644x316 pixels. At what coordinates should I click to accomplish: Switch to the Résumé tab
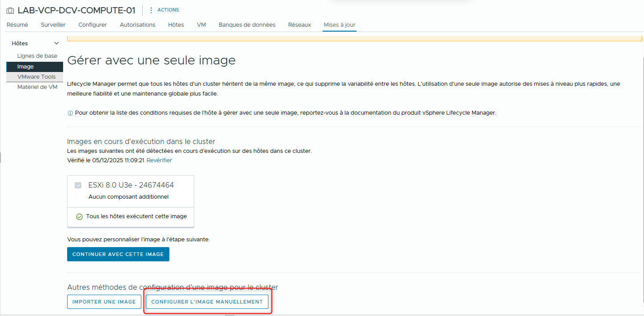(x=17, y=25)
